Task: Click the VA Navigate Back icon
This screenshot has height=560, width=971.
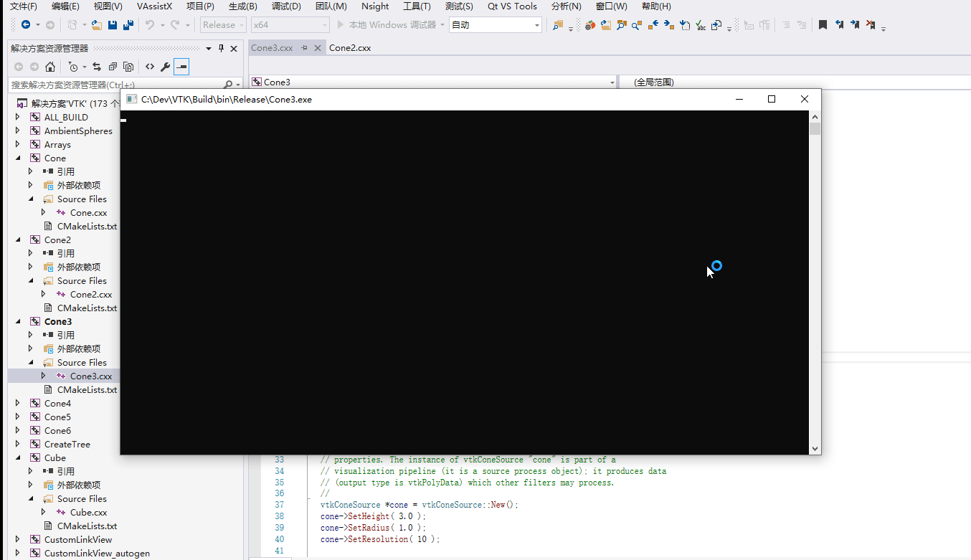Action: point(653,25)
